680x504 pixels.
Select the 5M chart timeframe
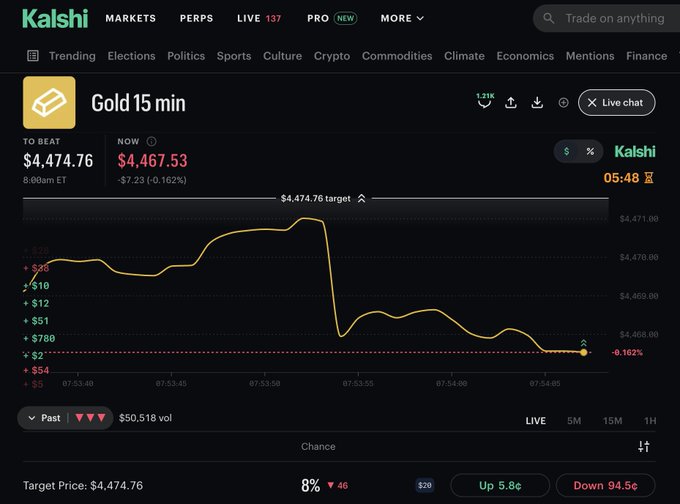[574, 421]
